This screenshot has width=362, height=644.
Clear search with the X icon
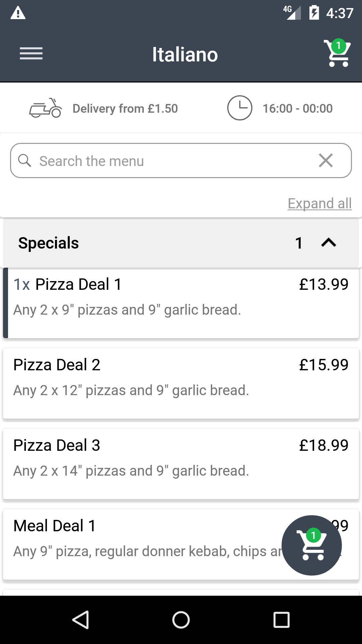326,160
